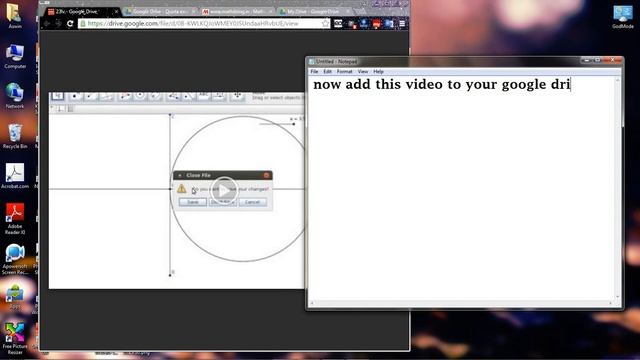Open the Network desktop icon

click(x=15, y=96)
